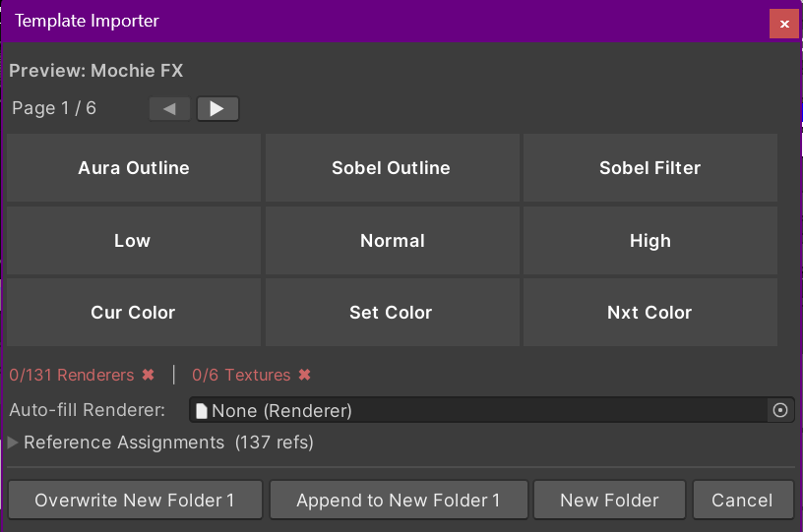Screen dimensions: 803x532
Task: Open the renderer object picker circle icon
Action: click(780, 410)
